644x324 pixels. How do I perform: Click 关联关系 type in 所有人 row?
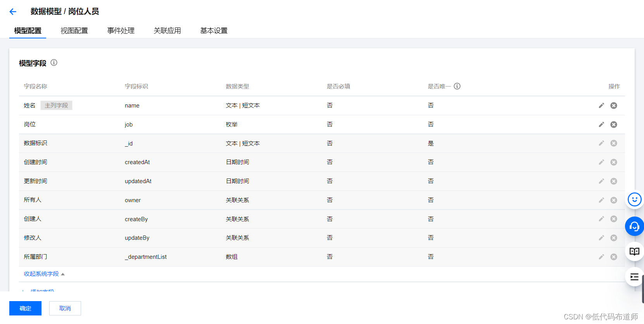238,200
